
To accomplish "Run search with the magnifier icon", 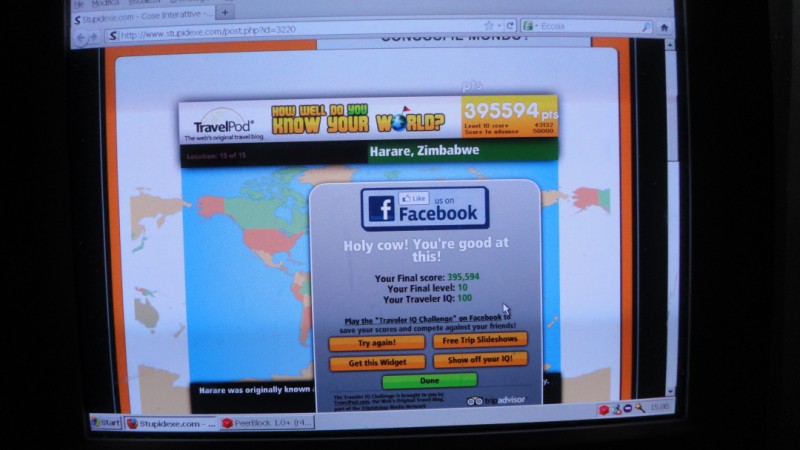I will (x=646, y=27).
